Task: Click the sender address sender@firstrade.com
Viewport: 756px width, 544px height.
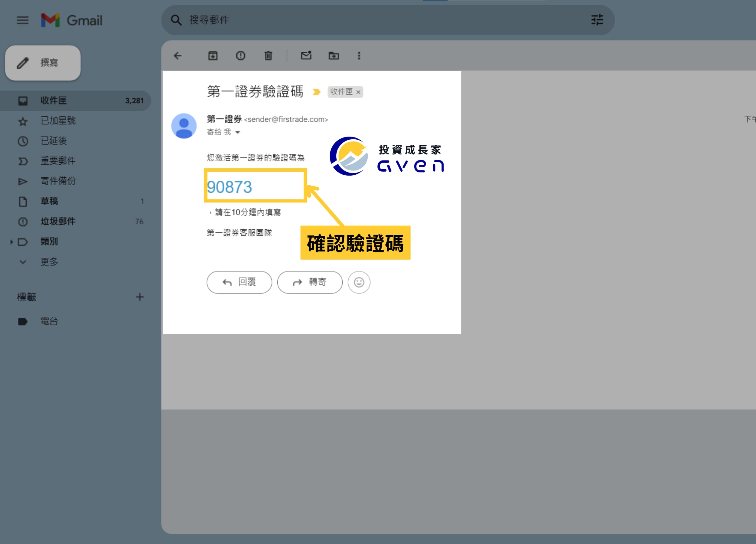Action: 286,119
